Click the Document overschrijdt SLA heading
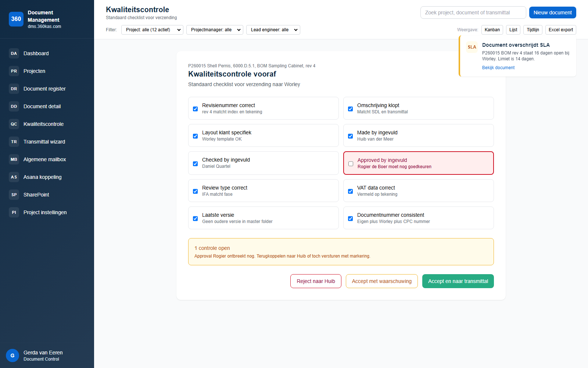The height and width of the screenshot is (368, 588). [x=516, y=45]
